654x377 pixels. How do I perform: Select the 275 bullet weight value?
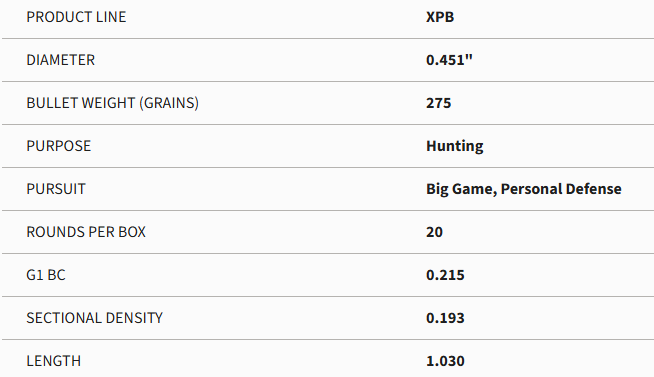pos(438,103)
